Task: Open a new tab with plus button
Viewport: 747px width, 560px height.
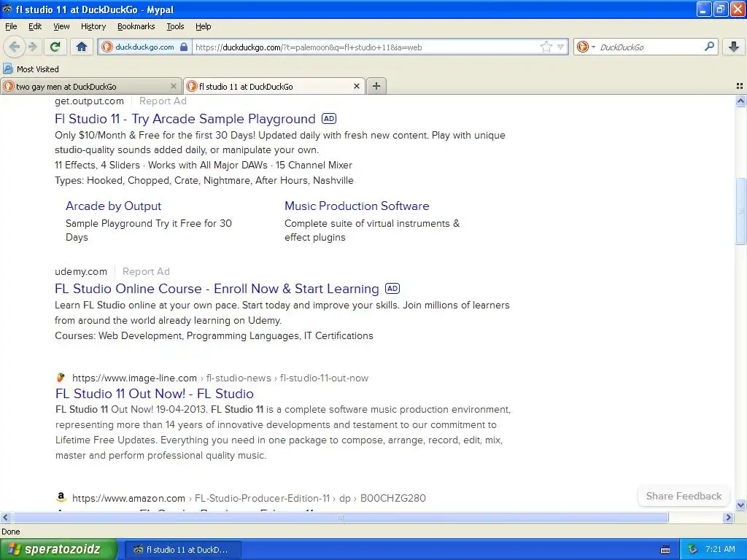Action: [x=376, y=86]
